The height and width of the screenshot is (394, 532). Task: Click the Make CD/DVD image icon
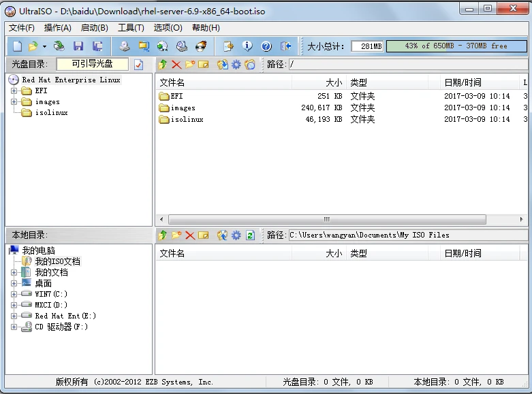tap(125, 46)
